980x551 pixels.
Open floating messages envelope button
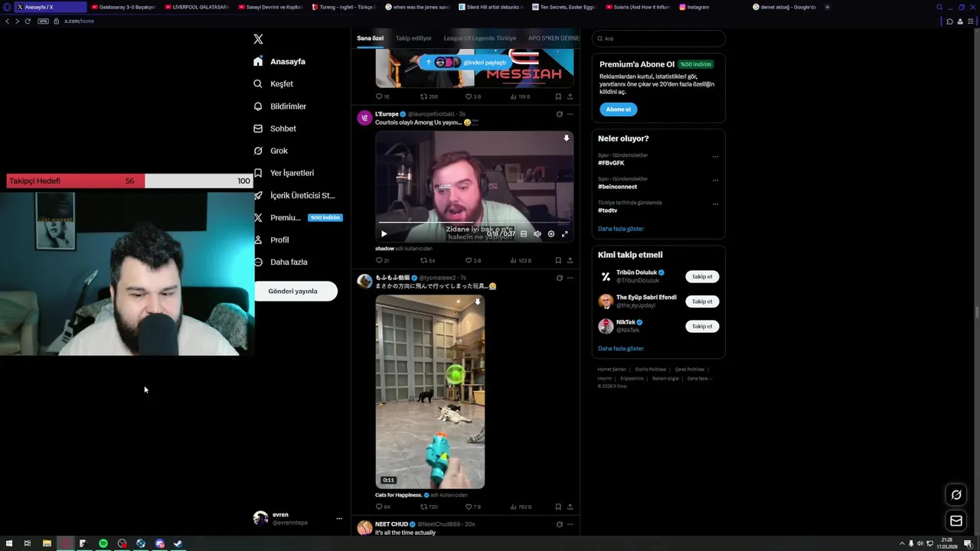(x=956, y=521)
